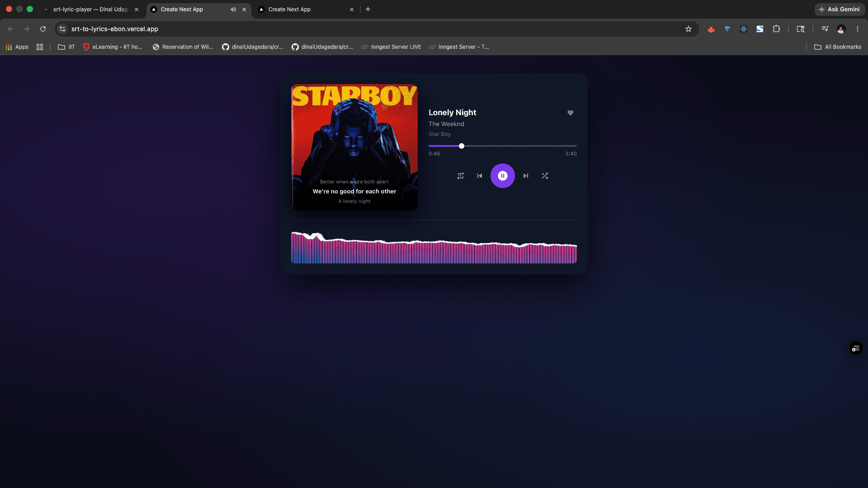868x488 pixels.
Task: Open the Inngest Server LIVE bookmark
Action: (x=391, y=47)
